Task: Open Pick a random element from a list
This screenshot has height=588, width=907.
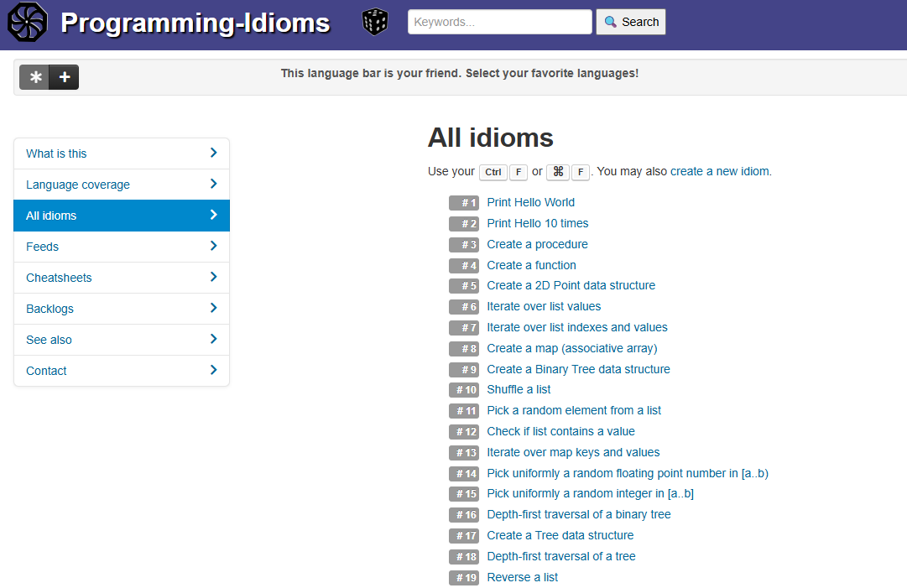Action: point(574,410)
